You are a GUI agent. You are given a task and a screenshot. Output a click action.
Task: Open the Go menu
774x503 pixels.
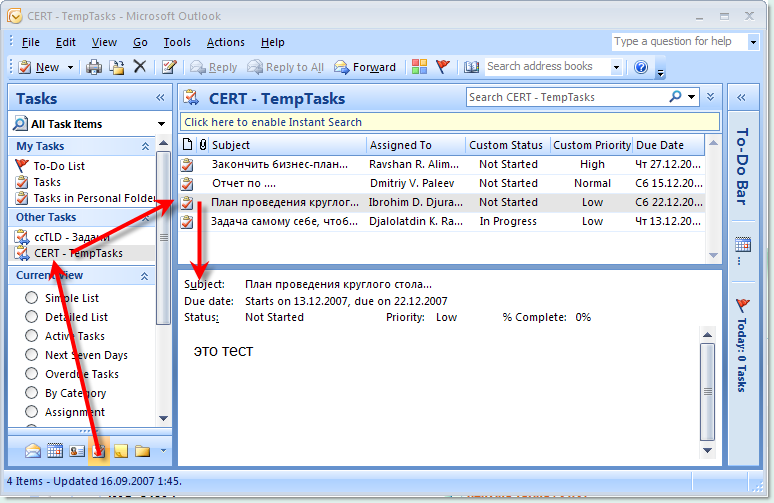140,42
